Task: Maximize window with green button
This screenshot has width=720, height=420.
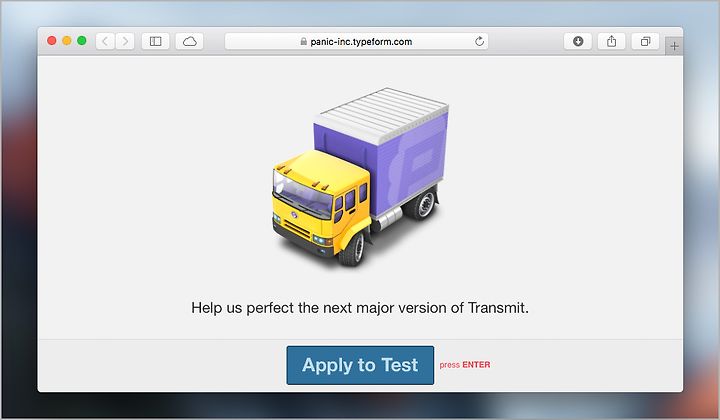Action: 82,41
